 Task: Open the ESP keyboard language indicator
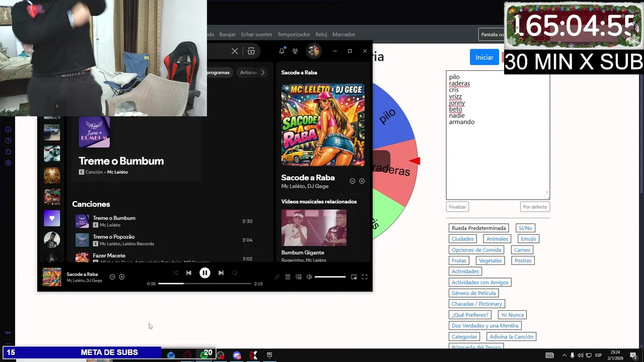pos(599,355)
